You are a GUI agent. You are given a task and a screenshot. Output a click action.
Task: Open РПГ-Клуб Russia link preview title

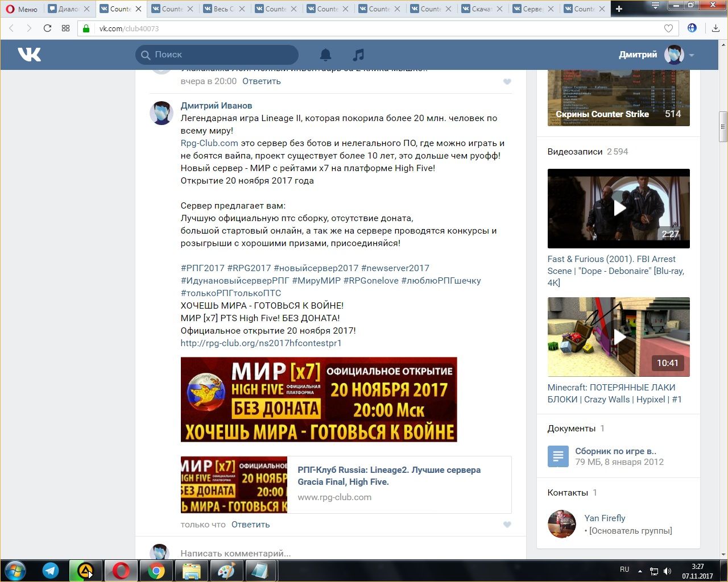click(x=389, y=476)
